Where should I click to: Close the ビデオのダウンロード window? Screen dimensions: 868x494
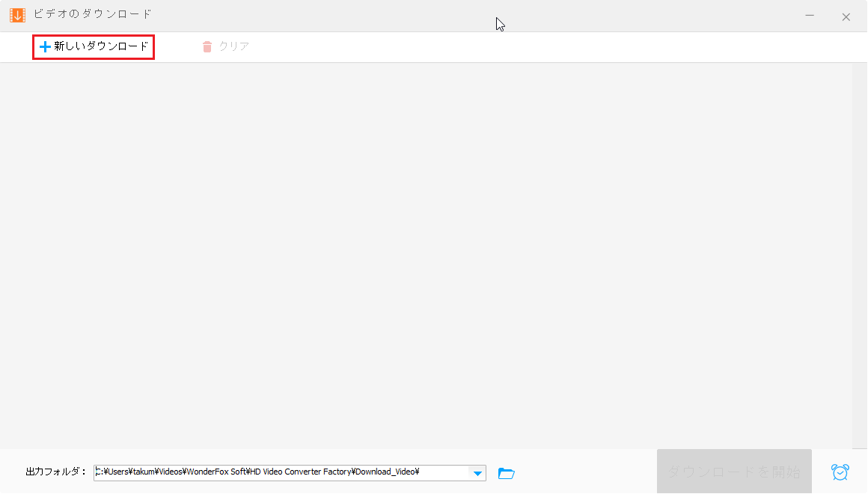coord(846,16)
